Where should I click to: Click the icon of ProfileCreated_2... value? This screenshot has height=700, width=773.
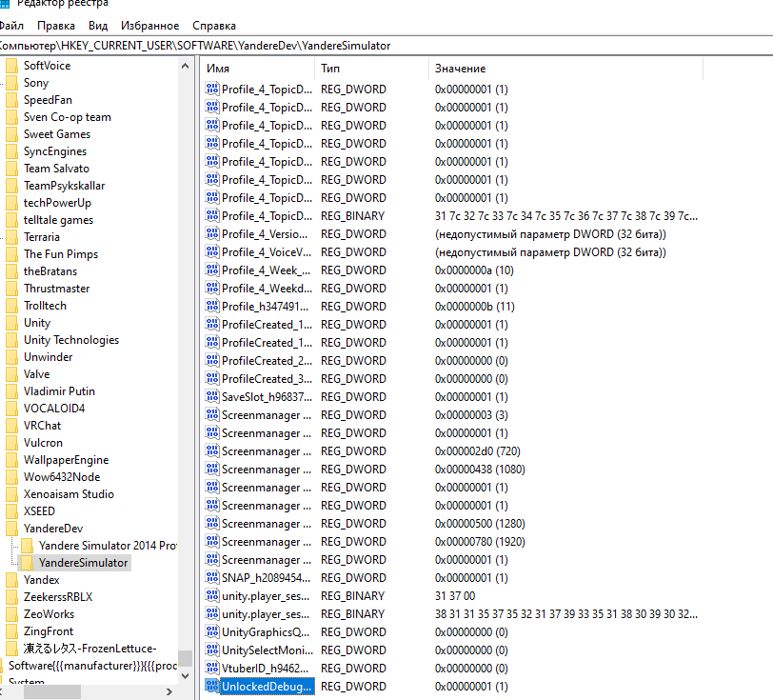point(212,361)
